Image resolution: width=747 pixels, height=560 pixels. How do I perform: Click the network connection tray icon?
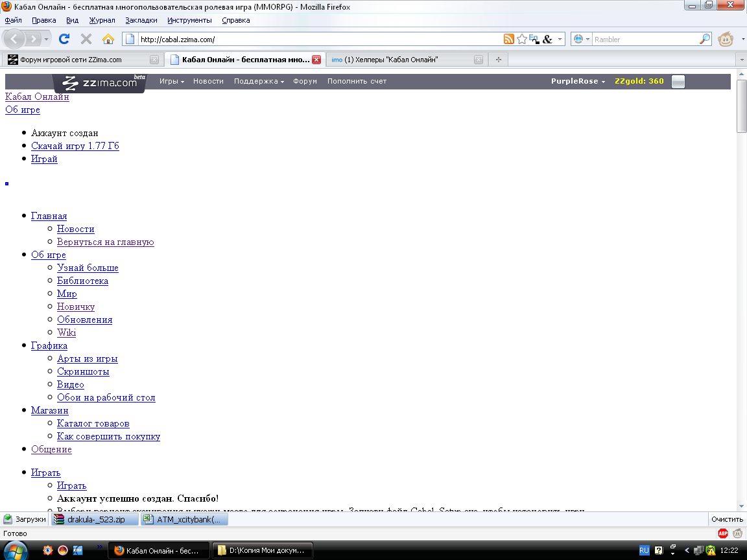[698, 550]
